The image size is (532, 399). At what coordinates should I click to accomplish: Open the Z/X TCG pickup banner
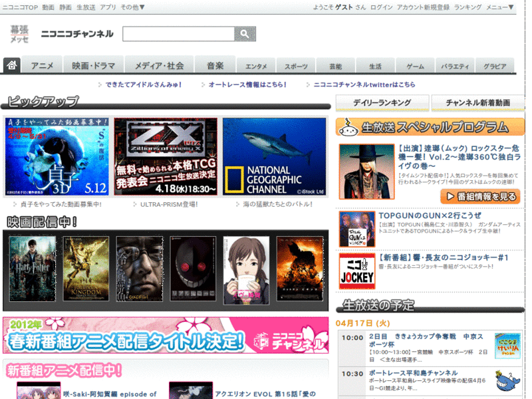click(166, 156)
